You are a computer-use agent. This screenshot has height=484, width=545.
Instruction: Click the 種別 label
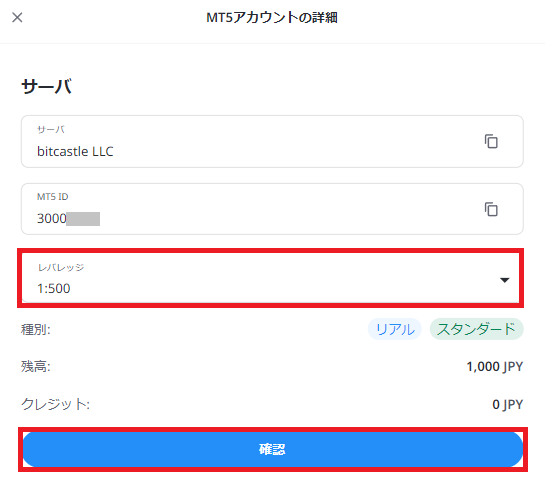point(36,329)
